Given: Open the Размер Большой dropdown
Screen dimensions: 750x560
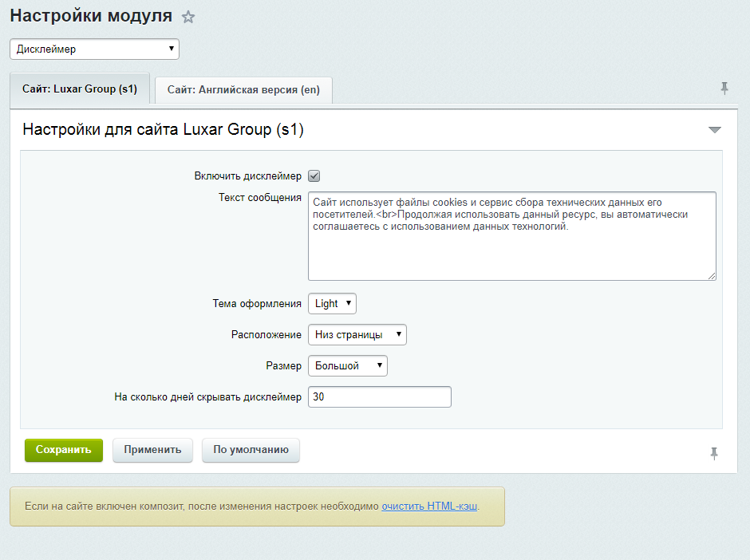Looking at the screenshot, I should tap(348, 366).
